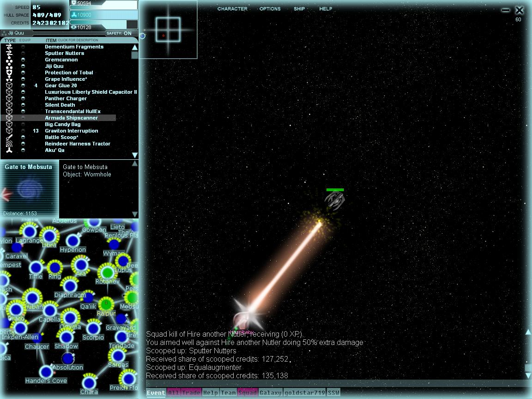Click the Reindeer Harness Tractor icon

click(9, 144)
